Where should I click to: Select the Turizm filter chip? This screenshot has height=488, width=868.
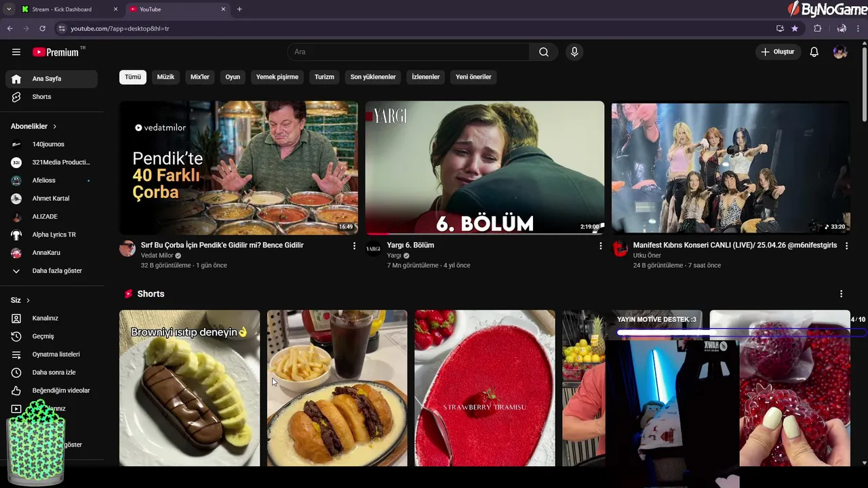click(x=324, y=77)
